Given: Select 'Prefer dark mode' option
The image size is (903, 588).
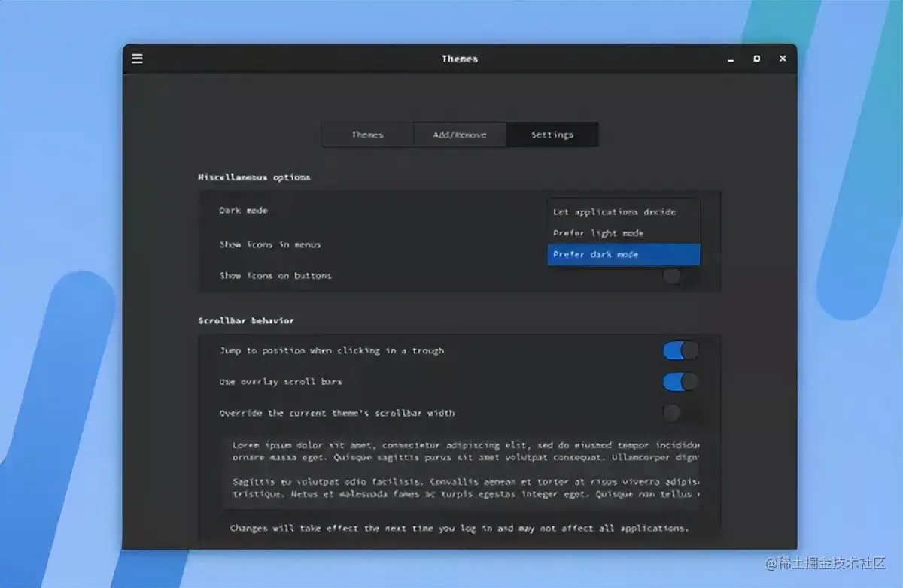Looking at the screenshot, I should tap(624, 254).
